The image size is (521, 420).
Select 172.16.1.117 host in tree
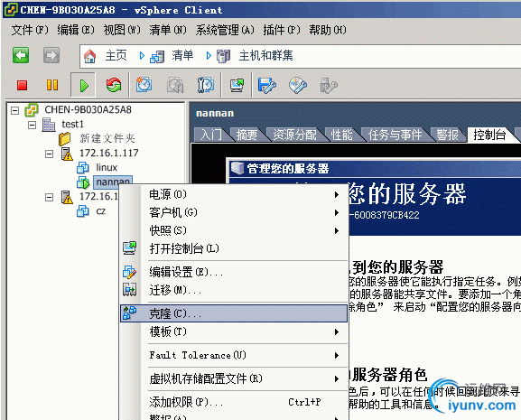pos(108,154)
